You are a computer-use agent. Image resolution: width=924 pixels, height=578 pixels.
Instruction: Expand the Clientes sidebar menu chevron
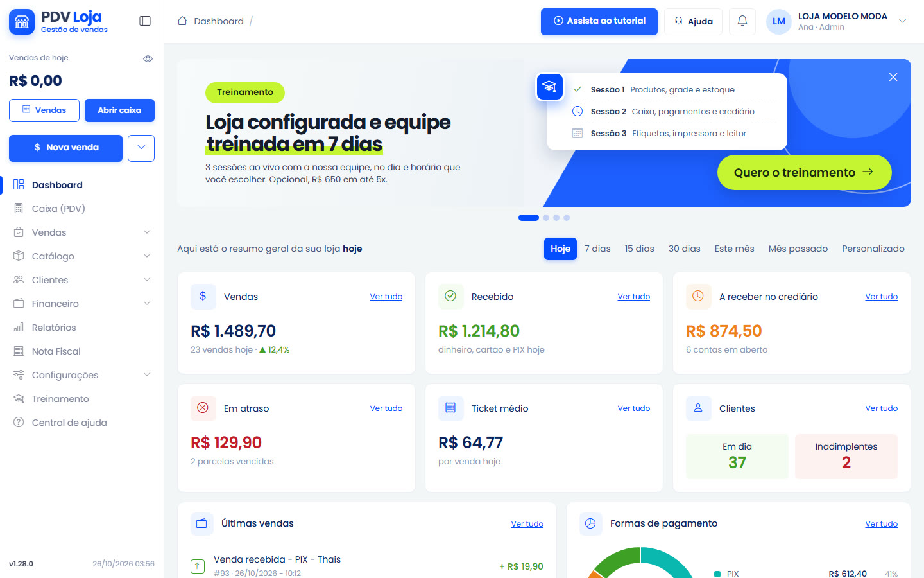point(147,280)
